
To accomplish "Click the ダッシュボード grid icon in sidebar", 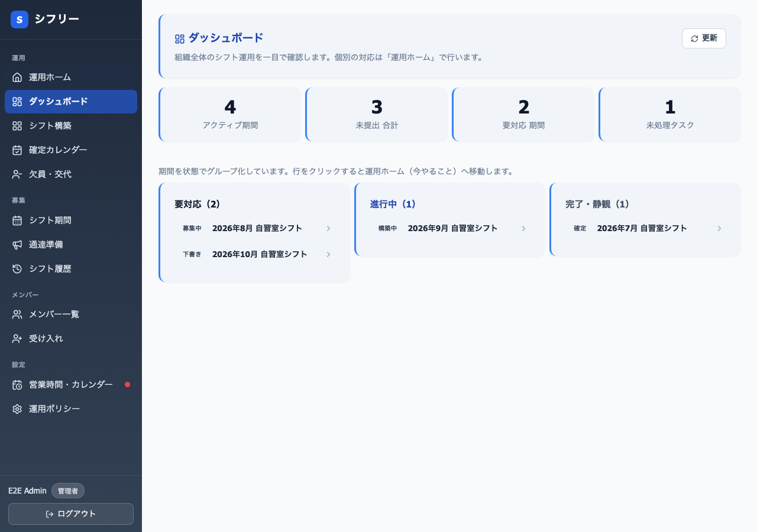I will point(17,102).
